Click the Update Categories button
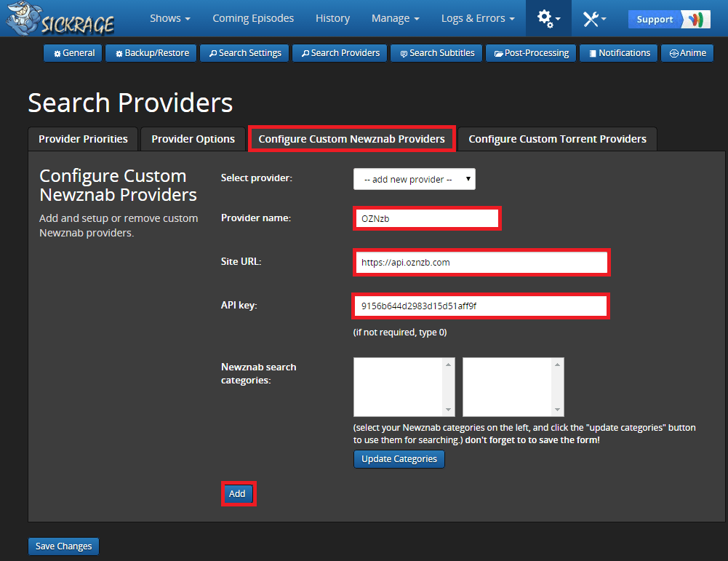Image resolution: width=728 pixels, height=561 pixels. pos(399,459)
